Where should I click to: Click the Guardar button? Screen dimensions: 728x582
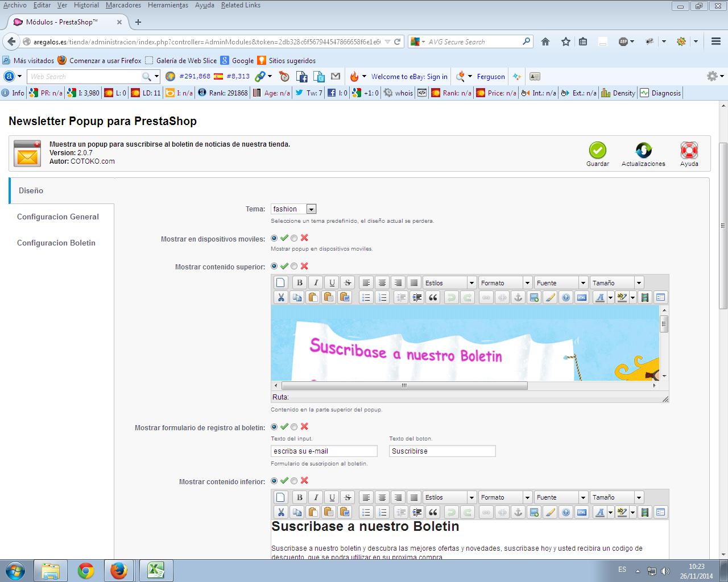click(x=598, y=154)
